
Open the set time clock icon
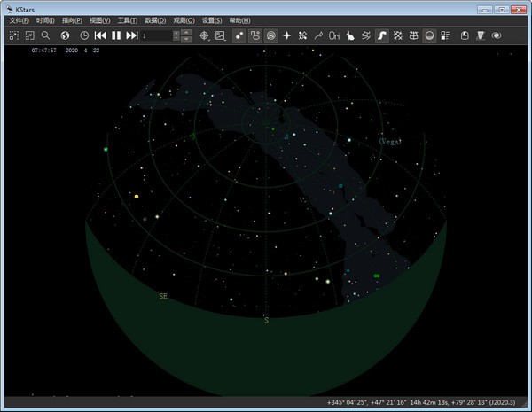[x=83, y=35]
